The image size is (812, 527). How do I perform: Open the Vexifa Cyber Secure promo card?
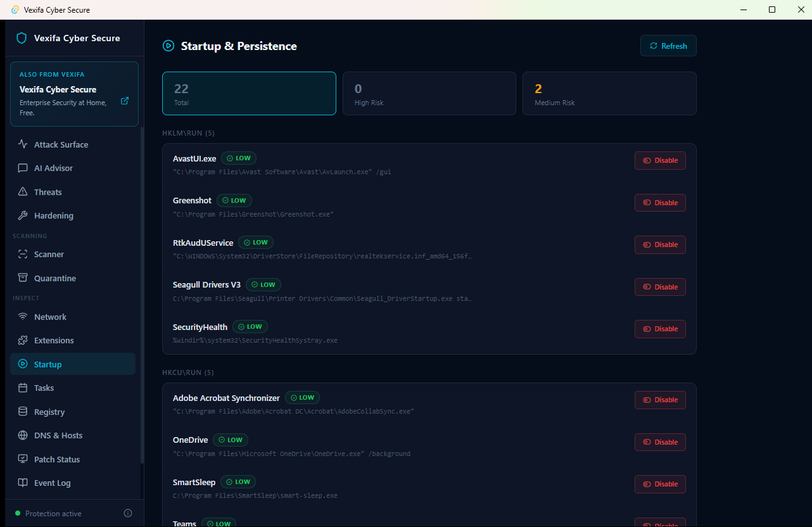tap(74, 94)
